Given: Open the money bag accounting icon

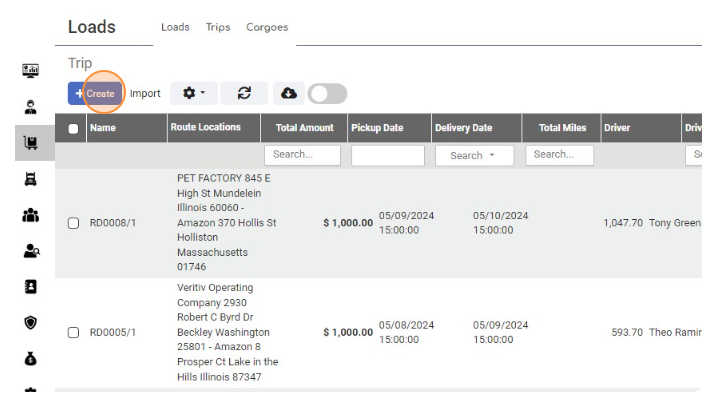Looking at the screenshot, I should (31, 359).
